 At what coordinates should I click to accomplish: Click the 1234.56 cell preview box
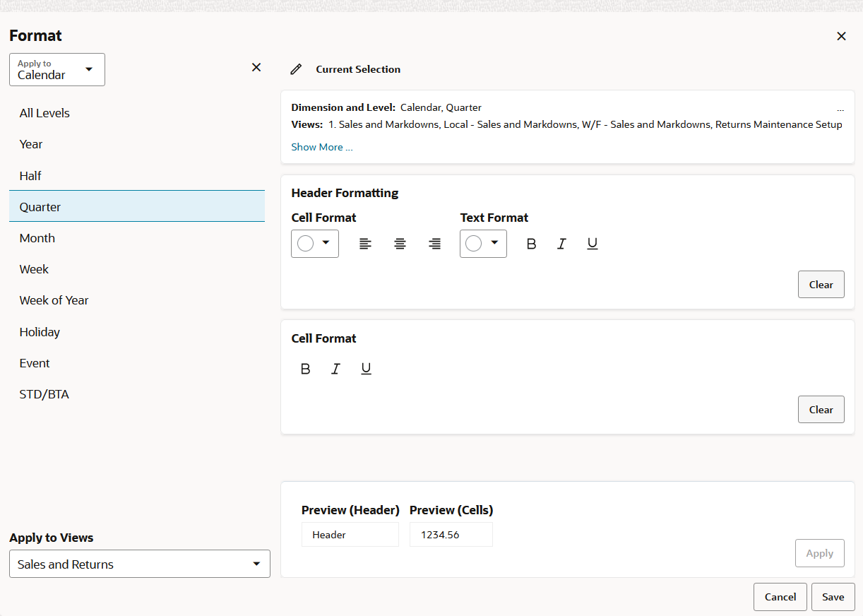tap(451, 535)
